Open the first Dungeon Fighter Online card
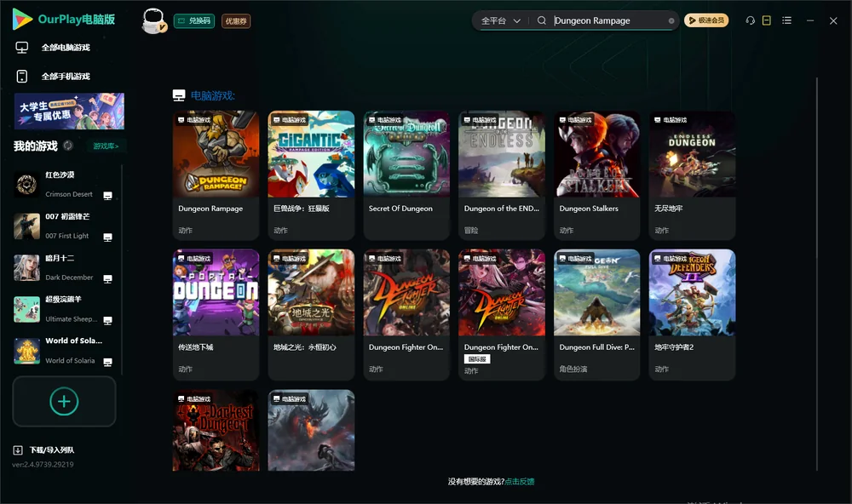Image resolution: width=852 pixels, height=504 pixels. click(x=406, y=314)
